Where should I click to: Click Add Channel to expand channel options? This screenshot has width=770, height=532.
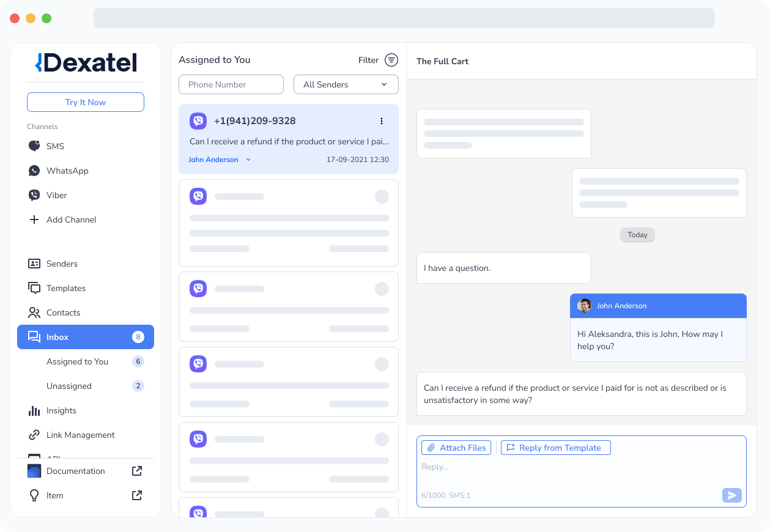(70, 220)
